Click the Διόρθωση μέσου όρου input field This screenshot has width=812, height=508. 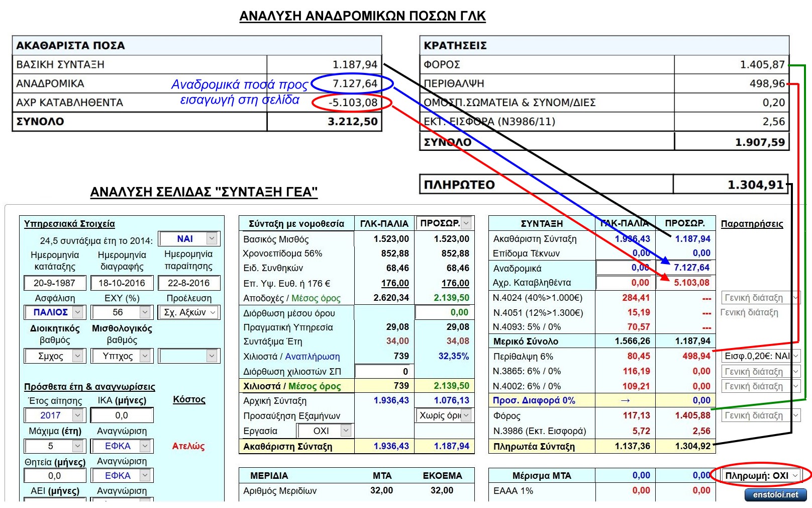pyautogui.click(x=444, y=312)
